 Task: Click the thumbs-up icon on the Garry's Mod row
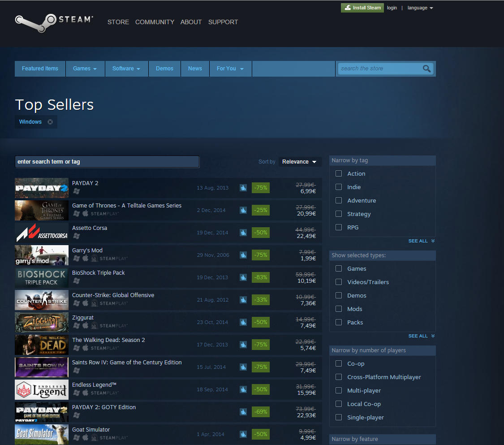(243, 255)
